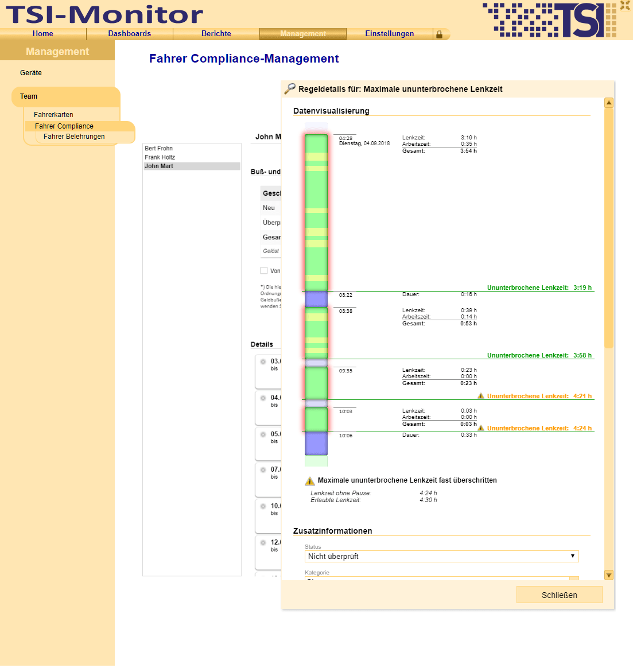Click green driving block starting 08:38
The width and height of the screenshot is (633, 672).
pos(316,333)
